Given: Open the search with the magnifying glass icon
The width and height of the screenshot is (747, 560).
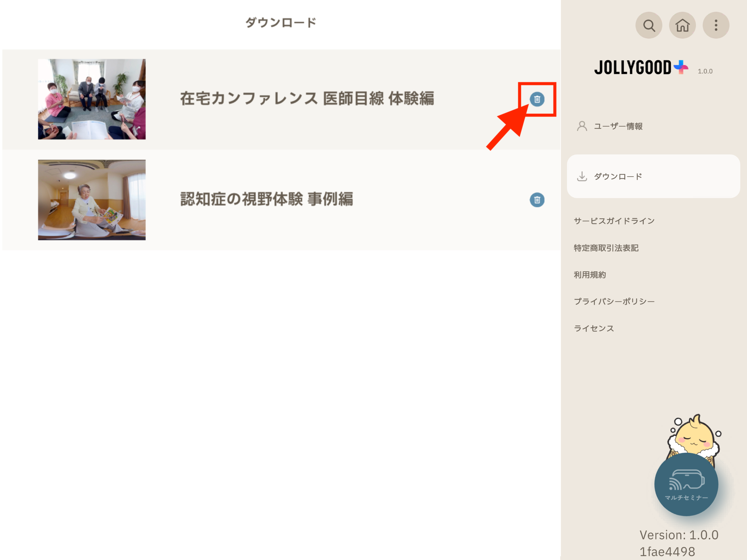Looking at the screenshot, I should (x=649, y=25).
